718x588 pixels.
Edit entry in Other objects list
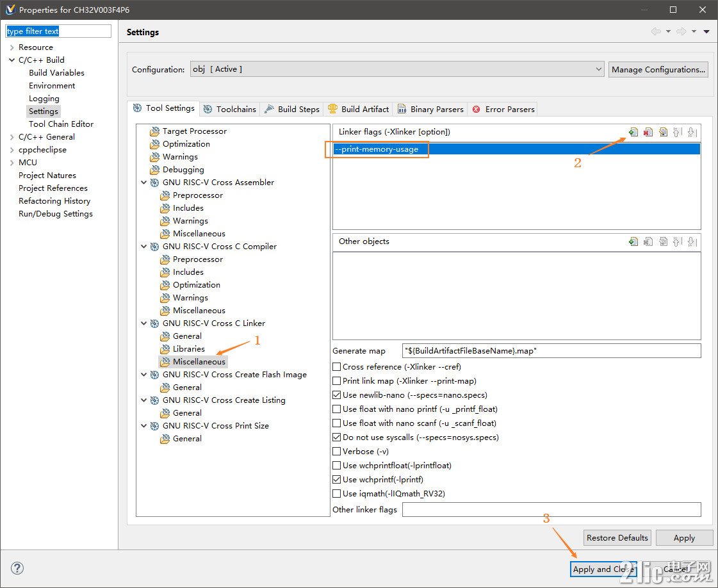[x=663, y=241]
